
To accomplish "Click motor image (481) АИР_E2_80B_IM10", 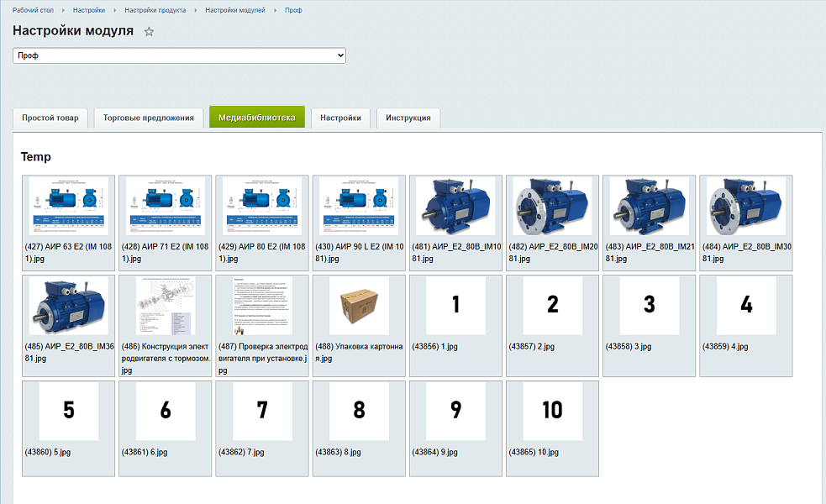I will pyautogui.click(x=455, y=207).
